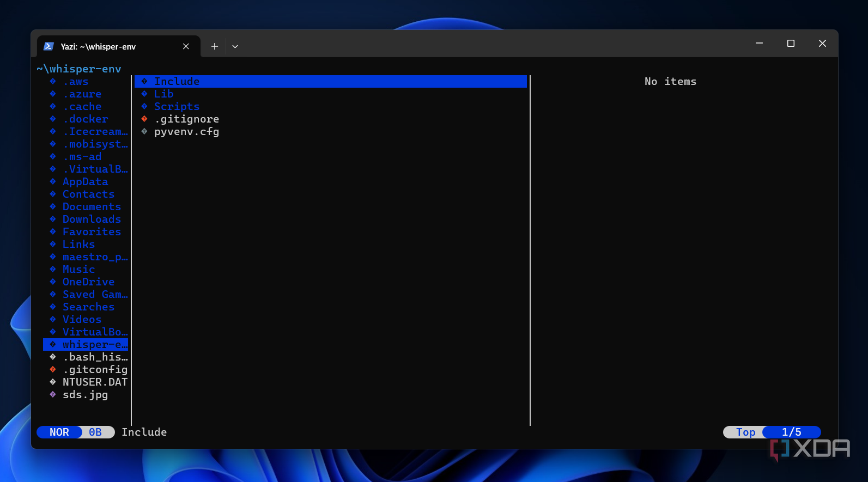Click the NTUSER.DAT file entry
Image resolution: width=868 pixels, height=482 pixels.
point(95,382)
